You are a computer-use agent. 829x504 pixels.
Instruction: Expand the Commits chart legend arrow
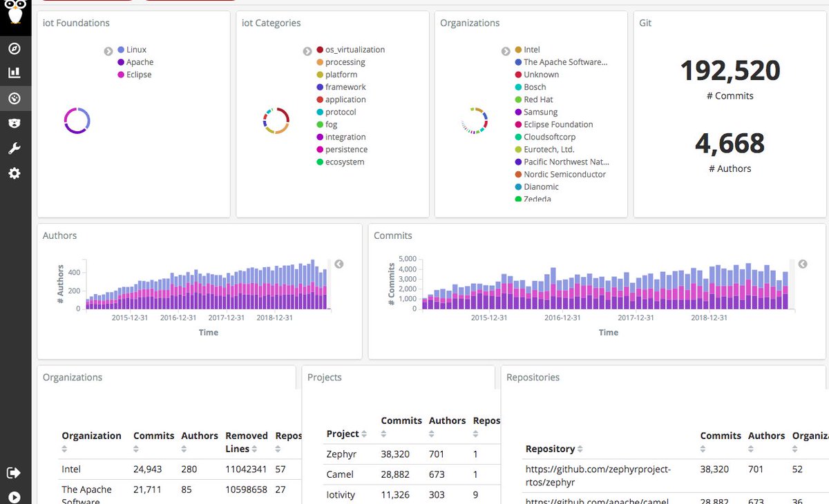click(x=802, y=264)
